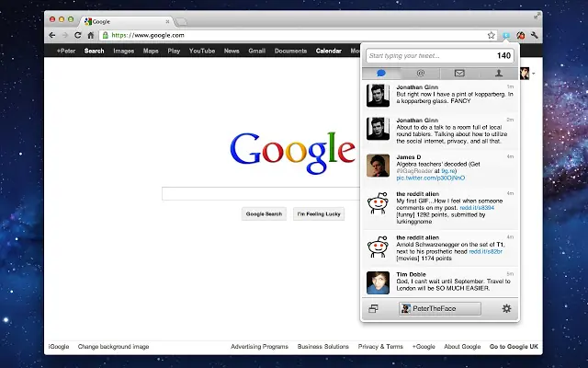The height and width of the screenshot is (368, 588).
Task: Open a new tab with blank tab button
Action: [x=182, y=22]
